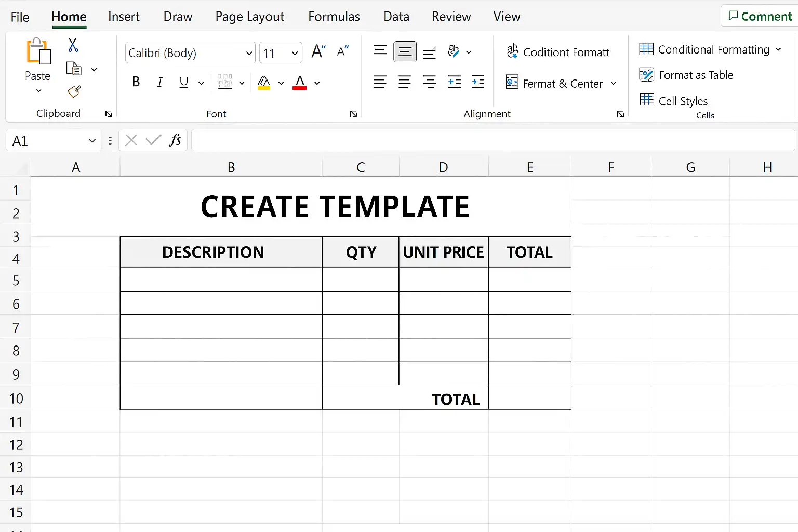Switch to the Formulas tab
This screenshot has width=798, height=532.
(334, 17)
